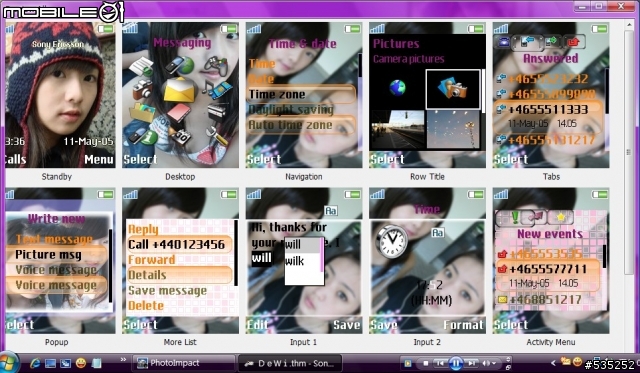Click the phone with globe icon in Desktop preview
640x373 pixels.
(x=179, y=65)
